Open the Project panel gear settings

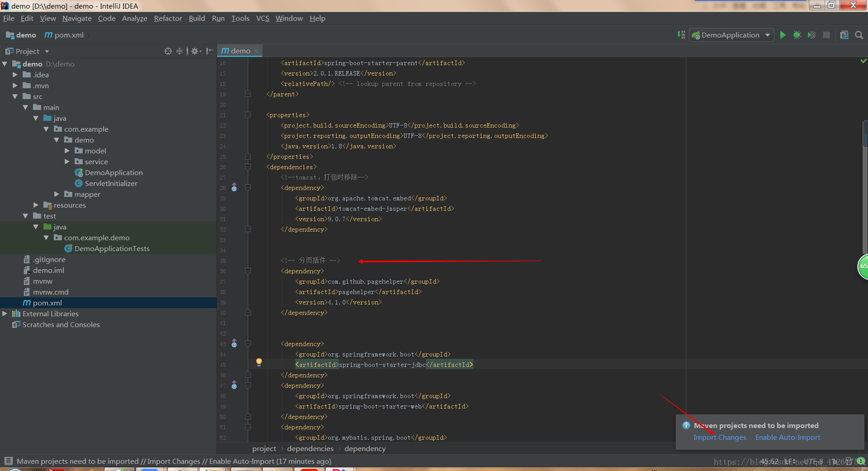[195, 51]
